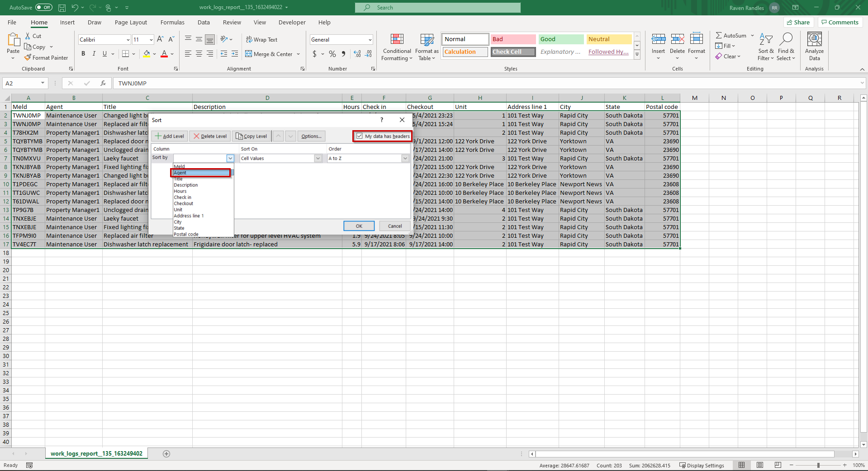Click the Format as Table icon
Viewport: 868px width, 471px height.
click(427, 40)
